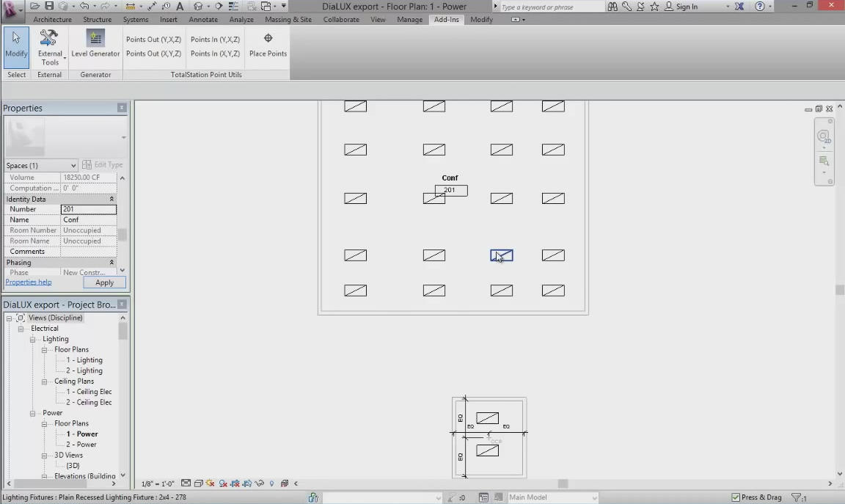Open the External Tools dropdown
The height and width of the screenshot is (504, 845).
click(50, 48)
